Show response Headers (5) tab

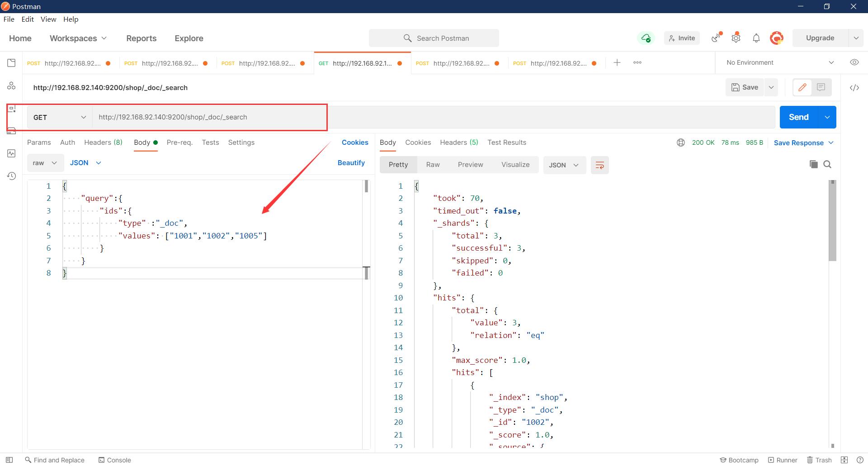pyautogui.click(x=459, y=143)
